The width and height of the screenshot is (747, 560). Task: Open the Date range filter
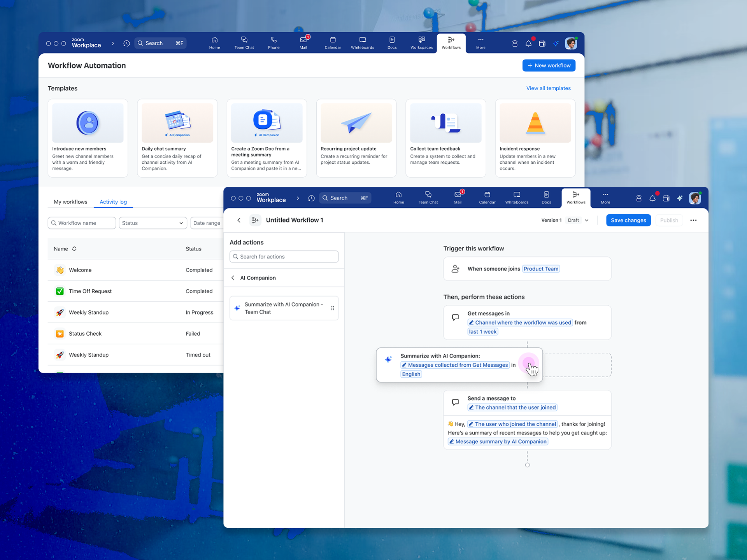tap(207, 223)
